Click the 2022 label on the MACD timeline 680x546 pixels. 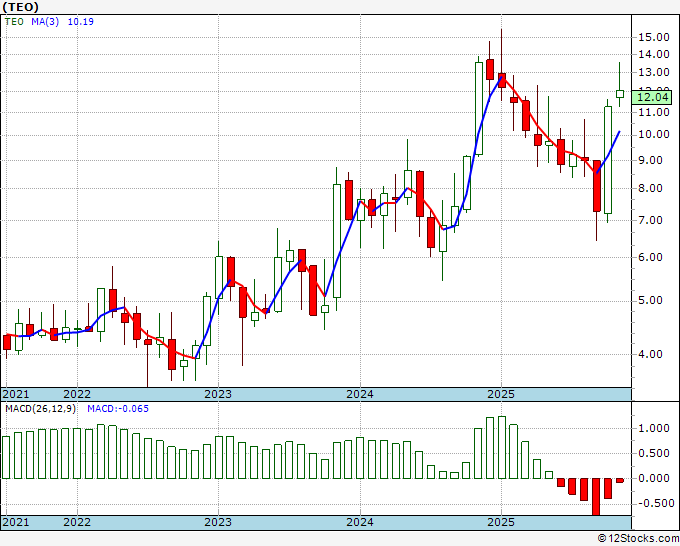(x=77, y=522)
